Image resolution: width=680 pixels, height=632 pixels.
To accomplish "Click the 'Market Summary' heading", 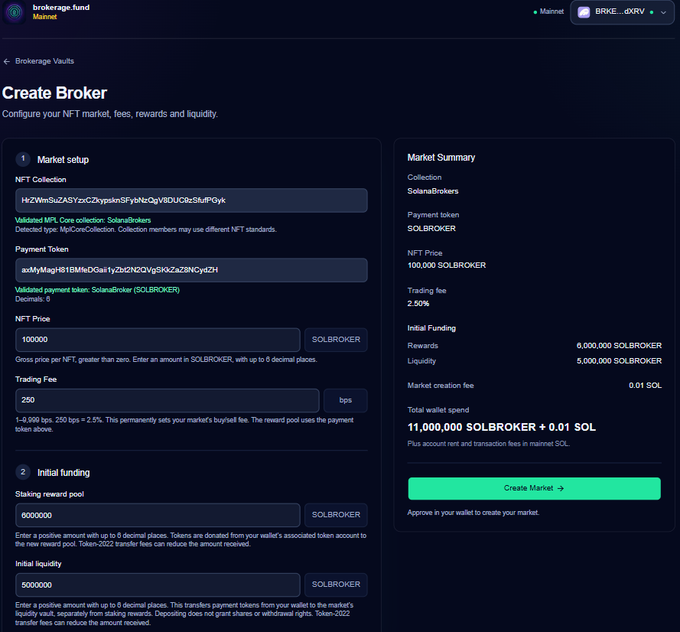I will [441, 157].
